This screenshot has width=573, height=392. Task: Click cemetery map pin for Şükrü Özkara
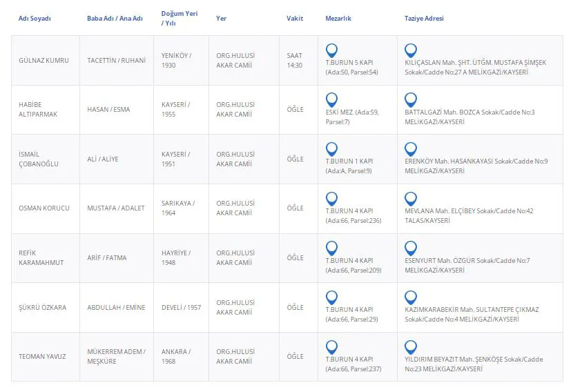pyautogui.click(x=331, y=297)
